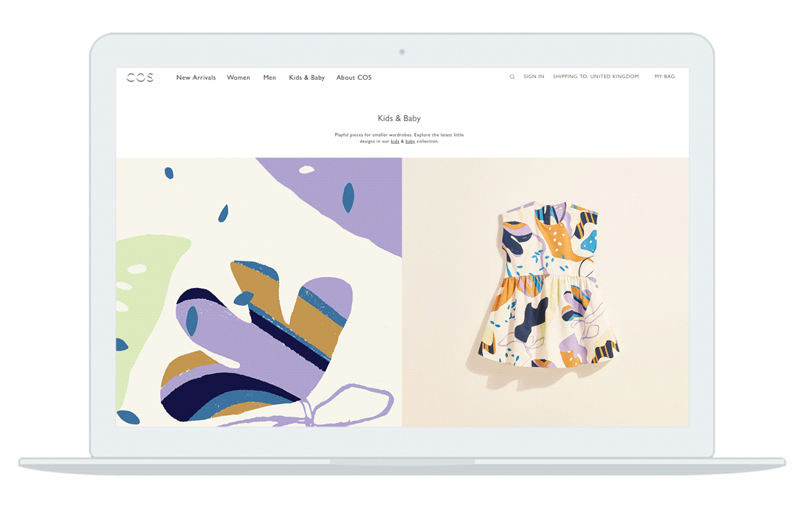Follow the underlined "kids" link

(x=395, y=141)
